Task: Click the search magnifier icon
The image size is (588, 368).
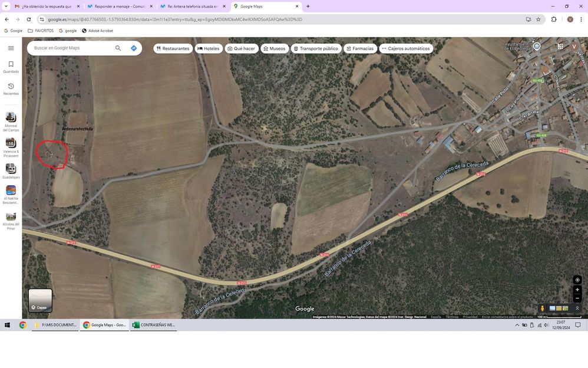Action: coord(118,48)
